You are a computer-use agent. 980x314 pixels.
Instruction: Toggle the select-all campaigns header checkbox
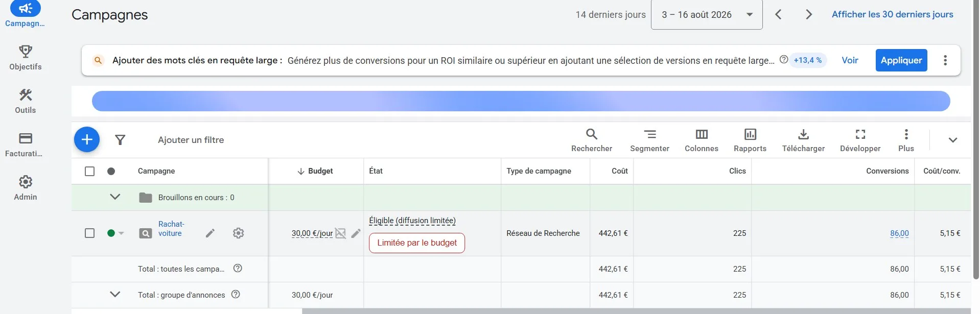(x=89, y=171)
